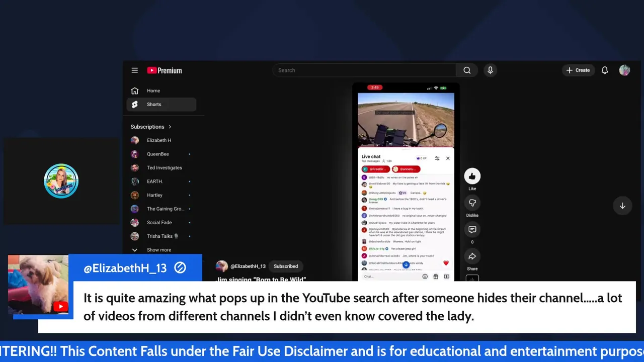Open the Social Fade subscription

(x=161, y=222)
